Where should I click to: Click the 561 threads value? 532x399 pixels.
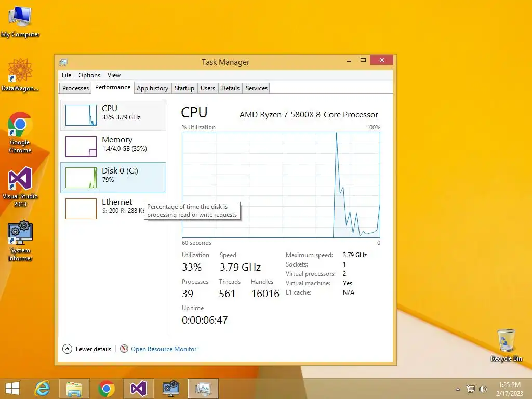(x=227, y=294)
